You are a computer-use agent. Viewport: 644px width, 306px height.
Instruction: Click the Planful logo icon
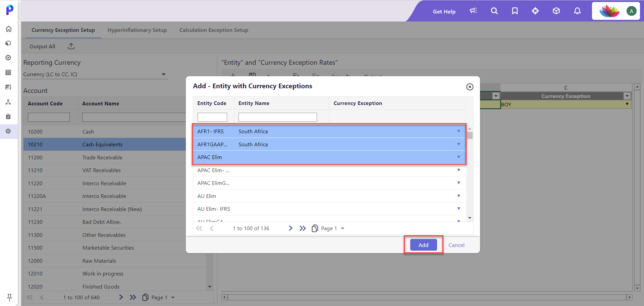coord(10,10)
